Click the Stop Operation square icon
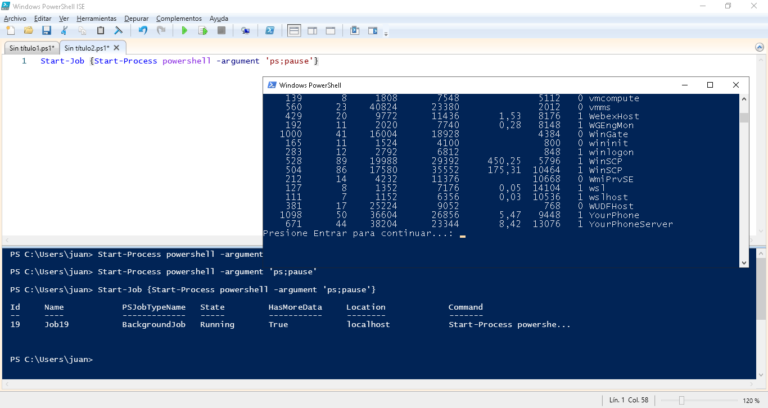This screenshot has width=768, height=408. pos(221,31)
